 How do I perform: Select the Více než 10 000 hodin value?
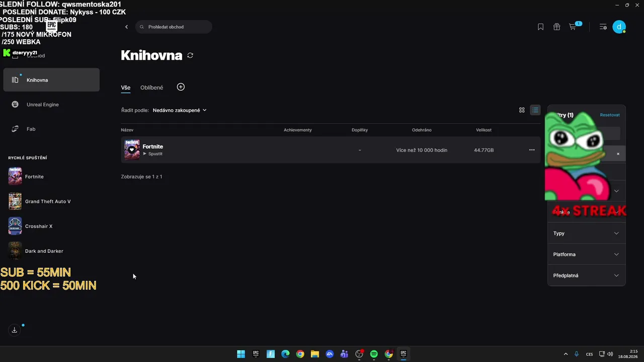point(422,150)
